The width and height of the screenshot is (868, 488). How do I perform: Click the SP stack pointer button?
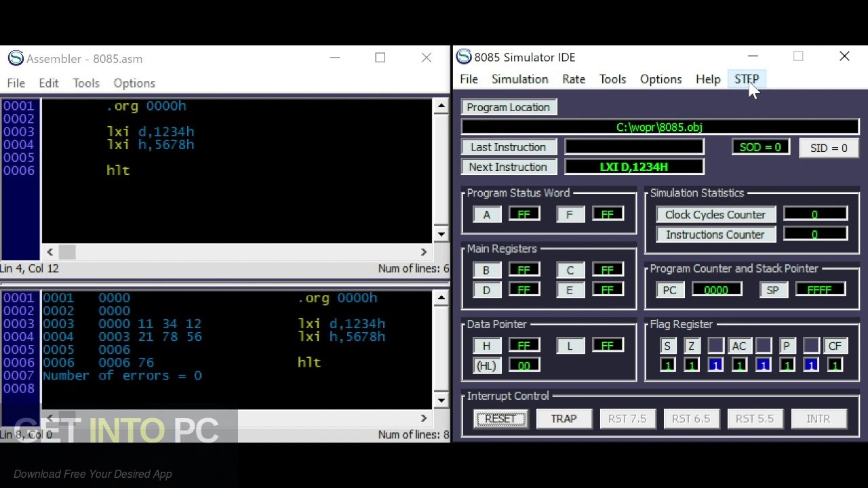pos(772,290)
